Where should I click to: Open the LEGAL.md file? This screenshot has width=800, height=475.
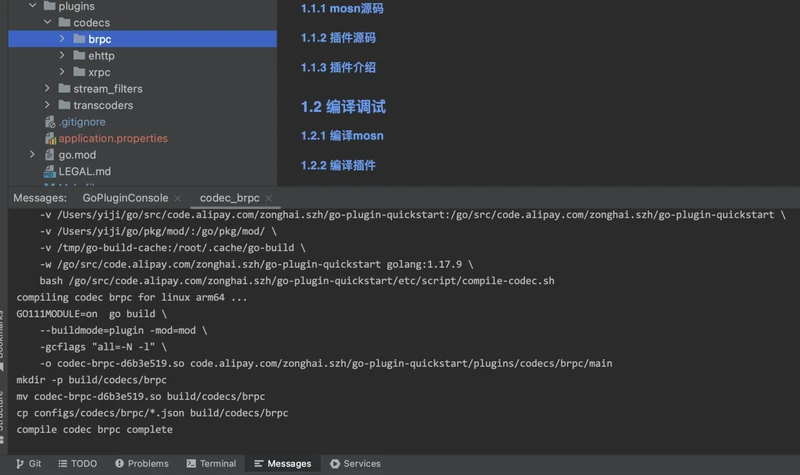point(85,171)
